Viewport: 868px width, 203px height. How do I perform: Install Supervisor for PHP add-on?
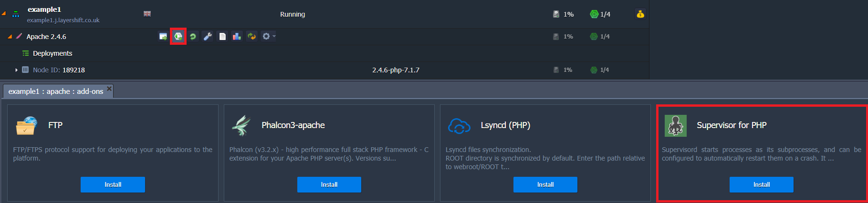click(761, 184)
